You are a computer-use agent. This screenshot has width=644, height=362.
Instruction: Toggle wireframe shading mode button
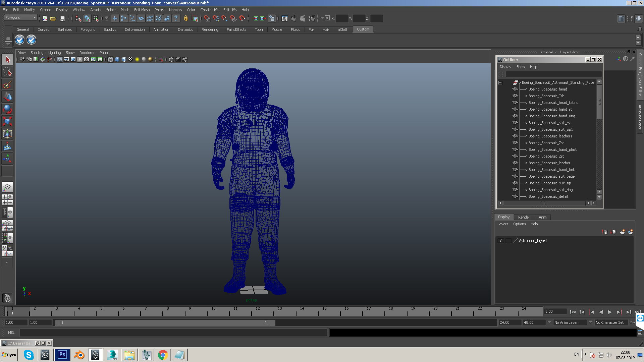coord(111,59)
